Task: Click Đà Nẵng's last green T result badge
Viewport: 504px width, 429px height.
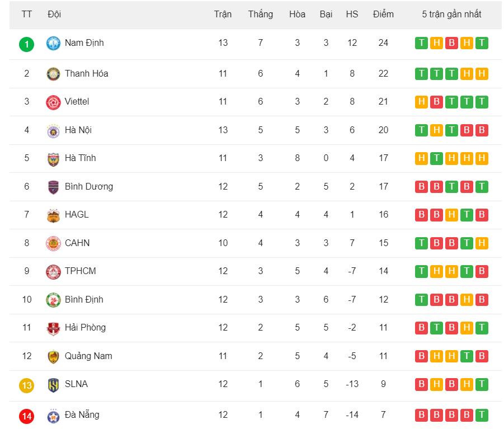Action: tap(482, 415)
